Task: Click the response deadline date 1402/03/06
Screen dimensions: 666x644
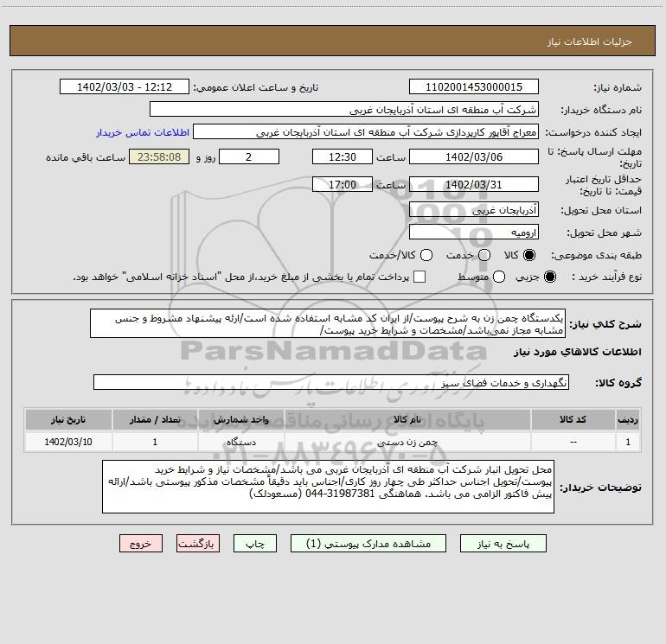Action: 474,156
